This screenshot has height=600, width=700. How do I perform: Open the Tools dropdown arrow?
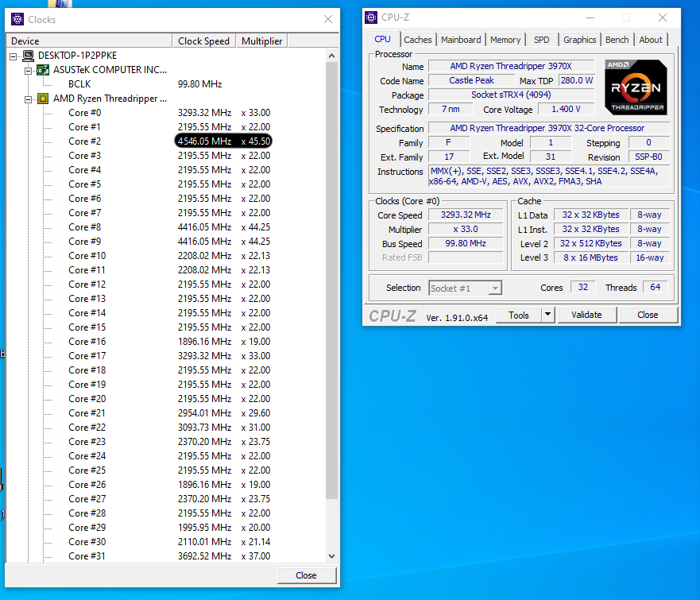click(x=547, y=315)
